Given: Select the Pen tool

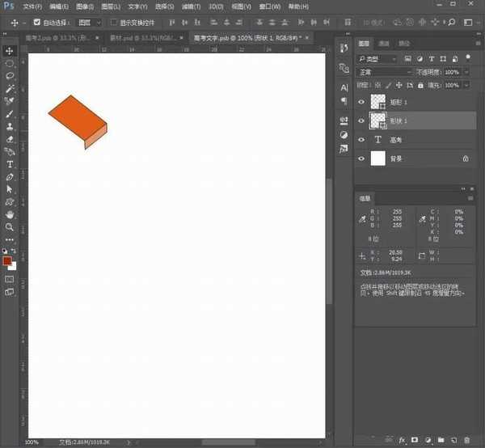Looking at the screenshot, I should [x=10, y=176].
